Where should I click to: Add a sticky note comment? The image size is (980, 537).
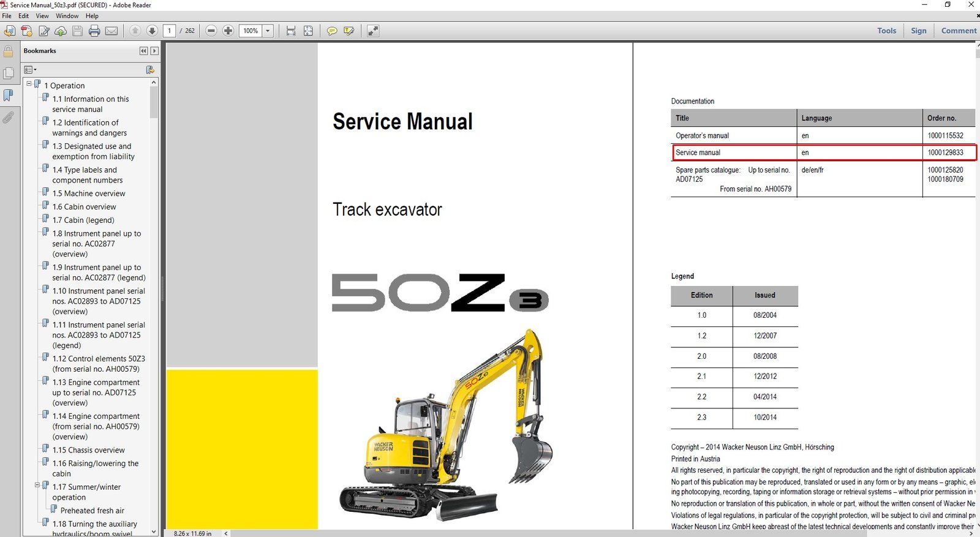(x=331, y=31)
